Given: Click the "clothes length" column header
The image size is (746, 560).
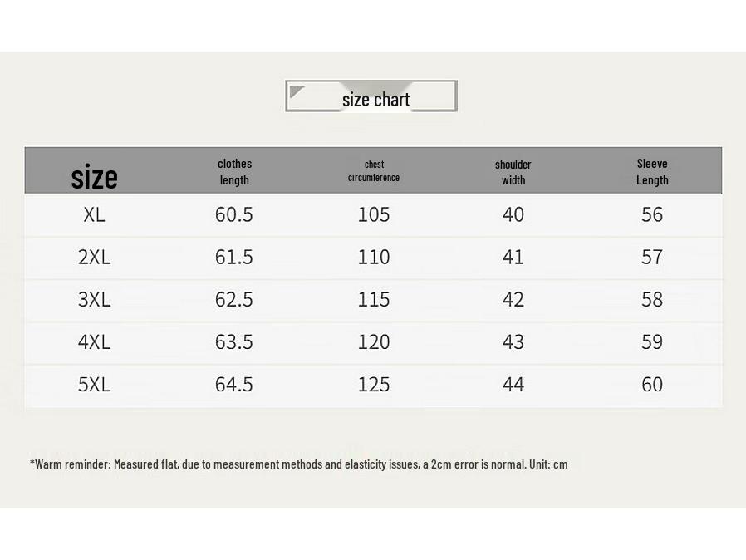Looking at the screenshot, I should pyautogui.click(x=234, y=172).
